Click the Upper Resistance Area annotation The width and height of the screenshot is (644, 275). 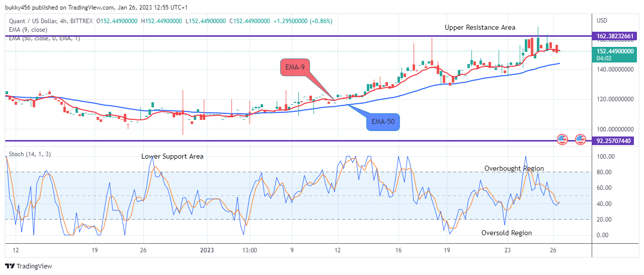(x=480, y=28)
